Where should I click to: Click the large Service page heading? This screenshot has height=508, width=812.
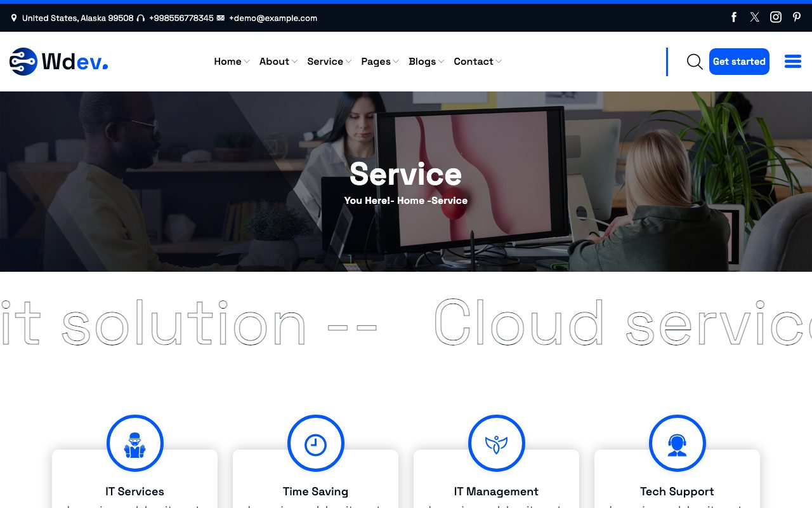pos(406,174)
